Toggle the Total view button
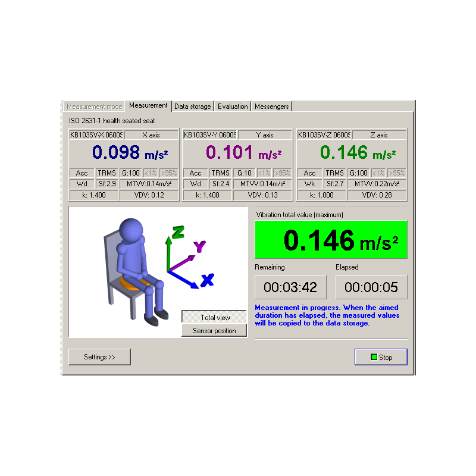 tap(214, 318)
